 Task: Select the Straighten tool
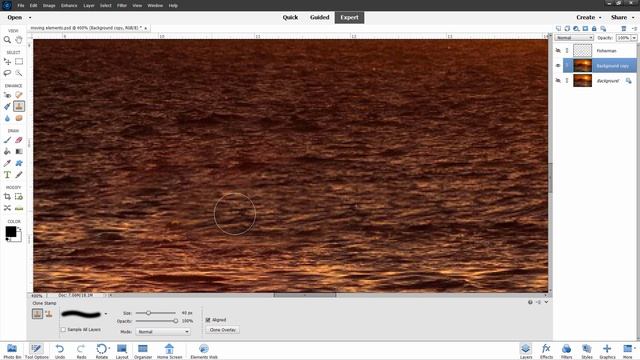[19, 208]
